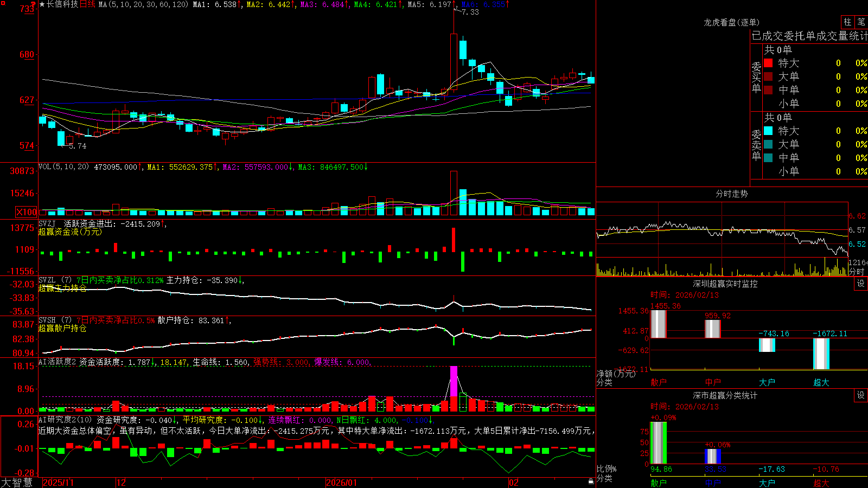Click the star icon before 长信科技
The width and height of the screenshot is (868, 488).
[x=42, y=4]
